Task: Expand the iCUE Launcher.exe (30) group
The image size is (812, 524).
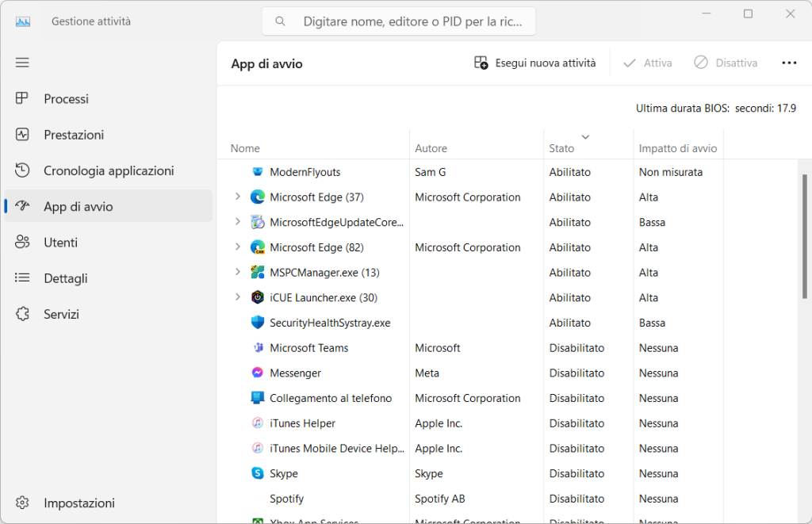Action: click(x=237, y=297)
